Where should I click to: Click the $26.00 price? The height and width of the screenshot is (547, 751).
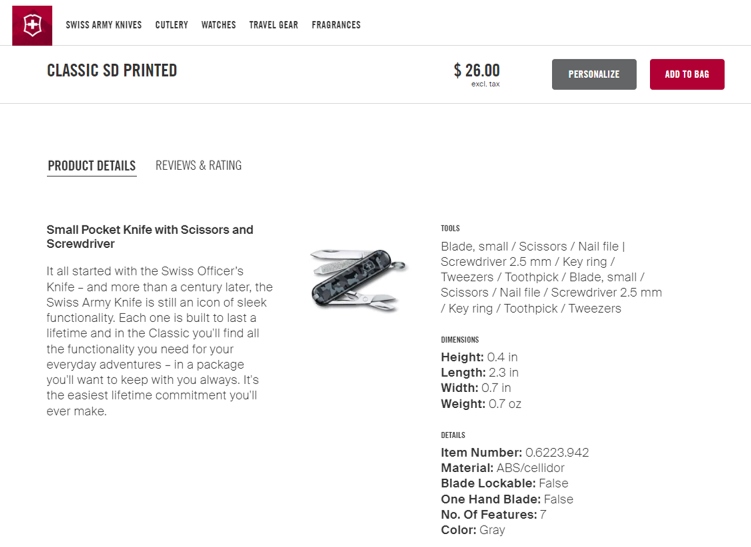coord(477,70)
